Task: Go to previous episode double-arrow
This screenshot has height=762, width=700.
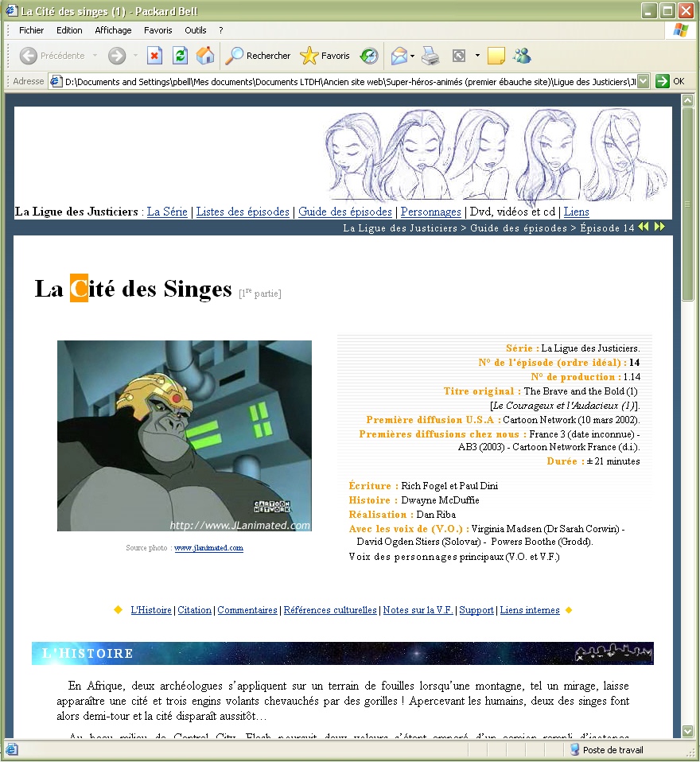Action: tap(643, 227)
